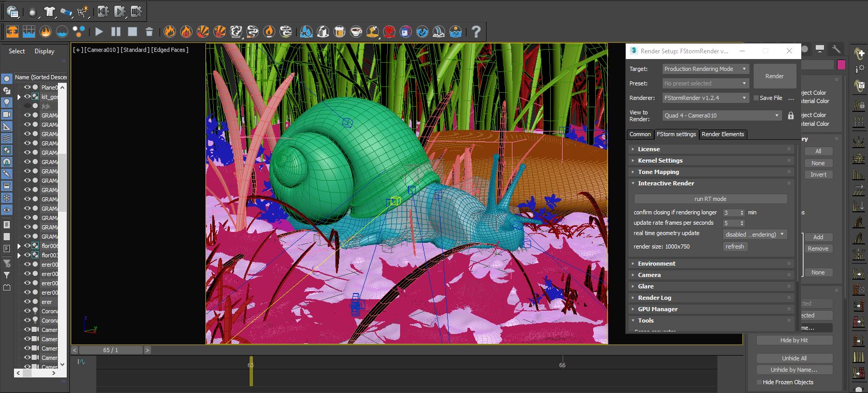Click the red paint splash preset icon
Viewport: 868px width, 393px height.
pyautogui.click(x=389, y=32)
